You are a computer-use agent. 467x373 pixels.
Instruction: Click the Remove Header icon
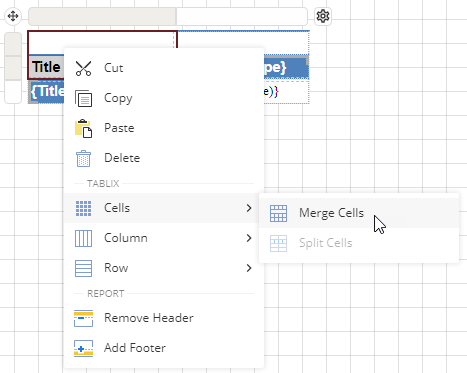(83, 318)
